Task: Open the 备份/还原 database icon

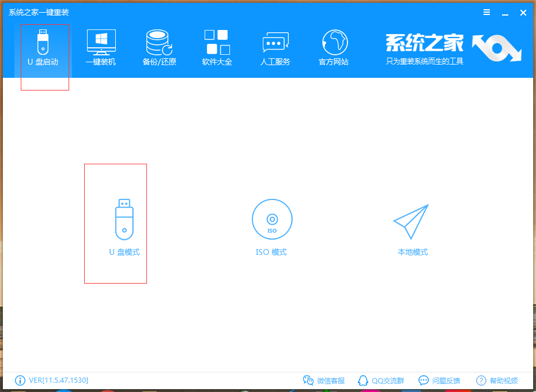Action: click(159, 43)
